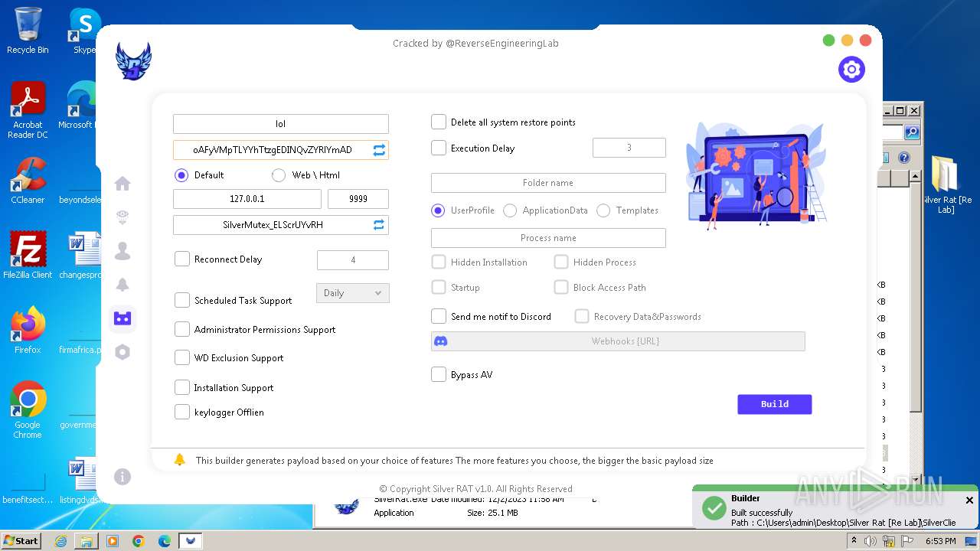
Task: Click the Reconnect Delay value field
Action: point(353,260)
